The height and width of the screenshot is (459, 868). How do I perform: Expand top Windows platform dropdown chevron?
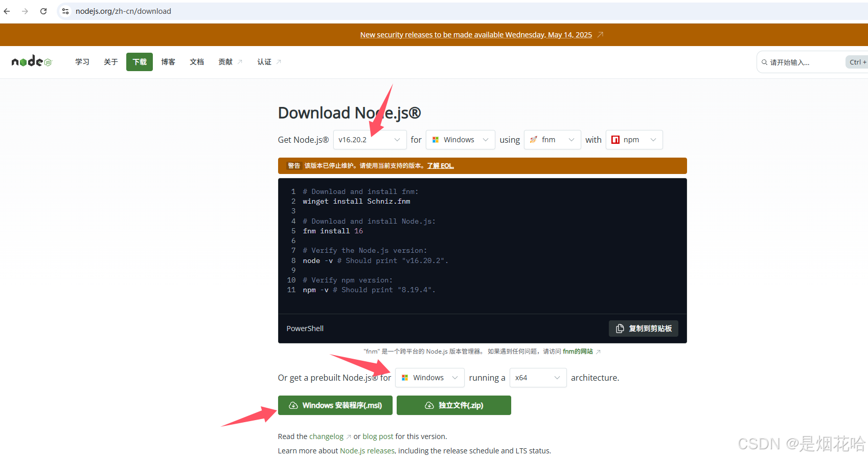486,140
